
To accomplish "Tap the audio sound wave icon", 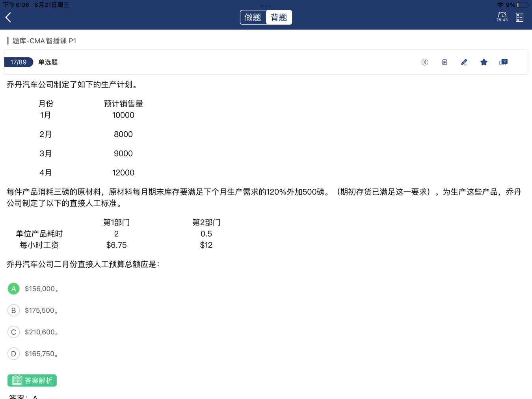I will [x=424, y=62].
